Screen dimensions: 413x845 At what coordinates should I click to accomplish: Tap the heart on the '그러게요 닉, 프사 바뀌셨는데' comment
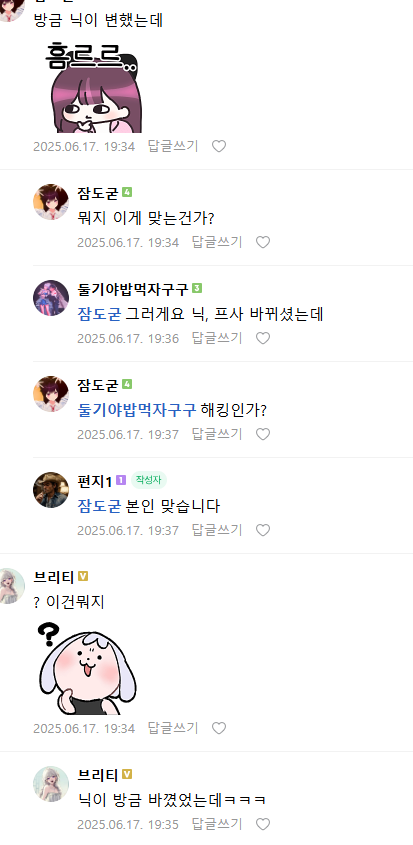point(263,338)
